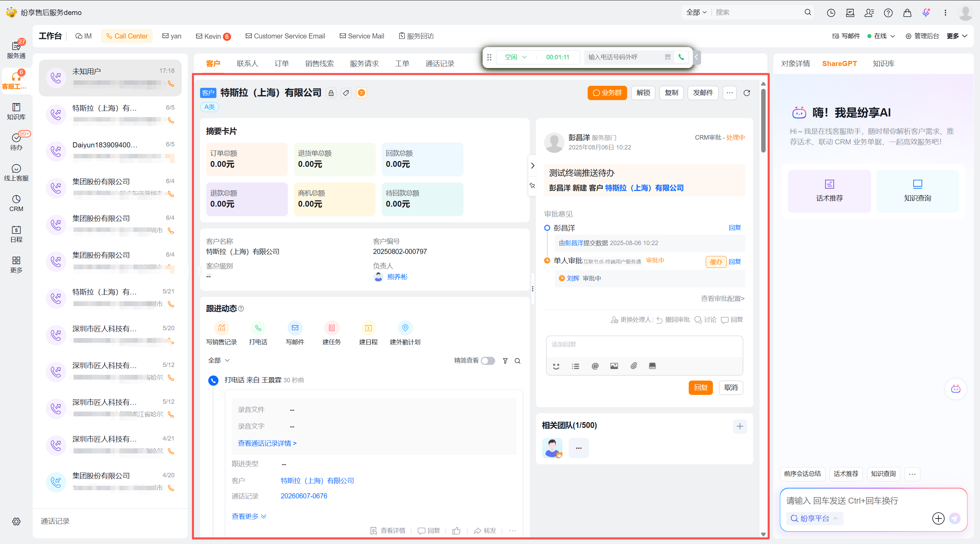
Task: Open the 在线 online status dropdown
Action: [x=881, y=36]
